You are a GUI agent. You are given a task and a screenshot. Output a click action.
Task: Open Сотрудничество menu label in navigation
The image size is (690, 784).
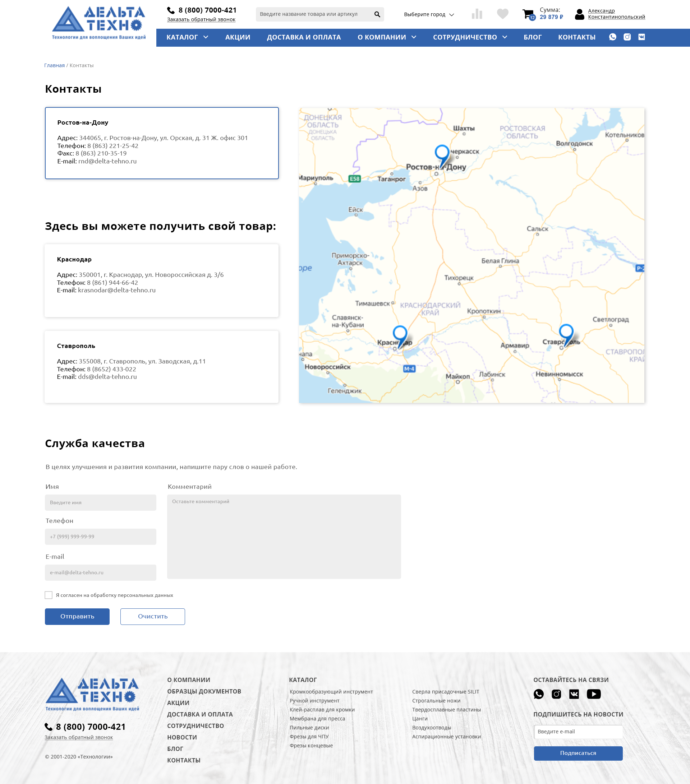click(465, 37)
